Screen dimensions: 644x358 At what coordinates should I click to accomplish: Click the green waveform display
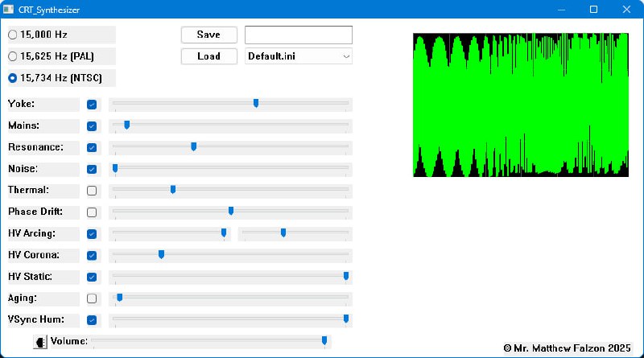tap(521, 105)
